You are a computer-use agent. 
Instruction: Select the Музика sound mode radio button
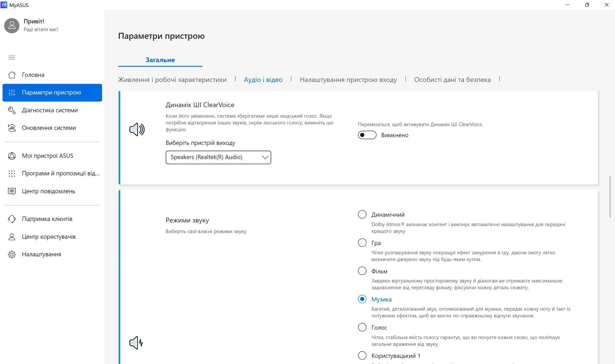click(362, 299)
